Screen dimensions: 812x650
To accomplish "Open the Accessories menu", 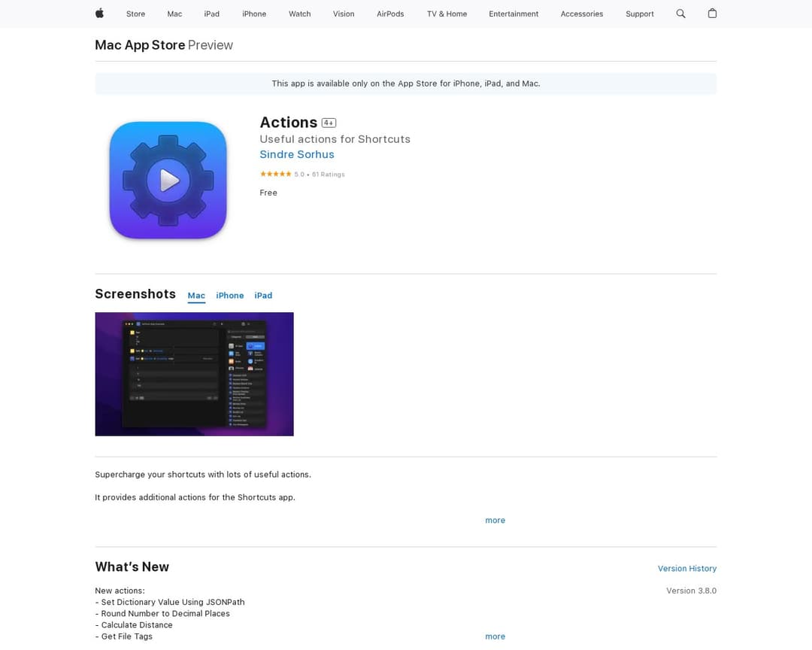I will click(582, 14).
